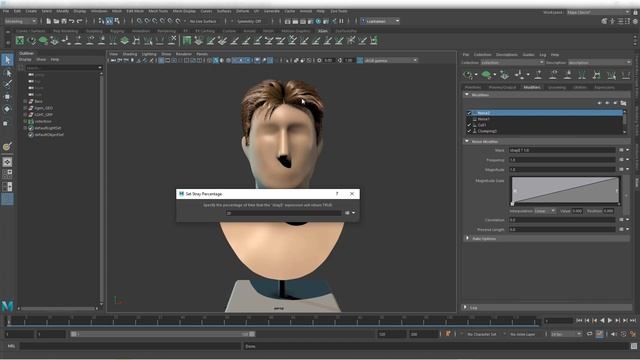Toggle the Clumping2 modifier checkbox
This screenshot has width=640, height=360.
[469, 131]
